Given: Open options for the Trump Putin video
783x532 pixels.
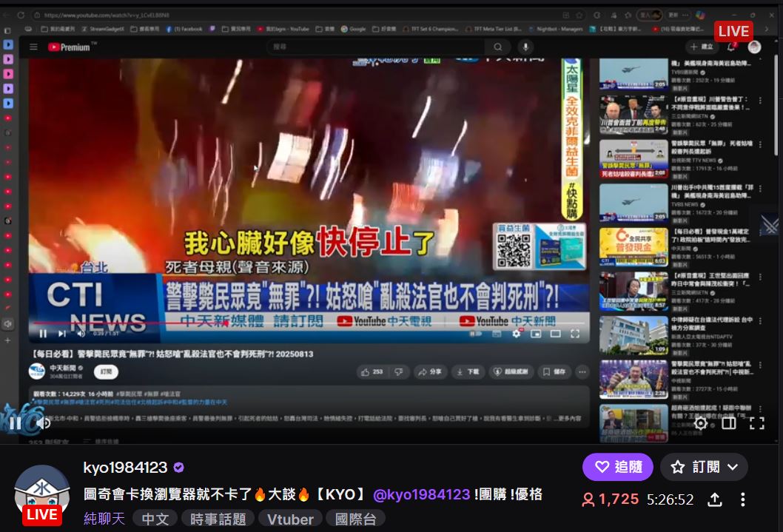Looking at the screenshot, I should (761, 101).
